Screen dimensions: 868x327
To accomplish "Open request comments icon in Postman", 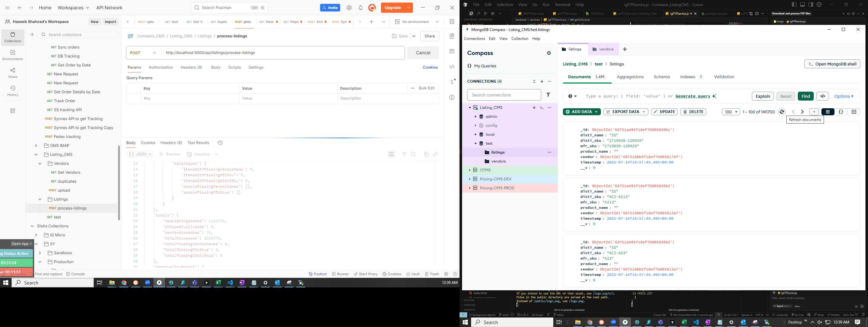I will point(452,51).
